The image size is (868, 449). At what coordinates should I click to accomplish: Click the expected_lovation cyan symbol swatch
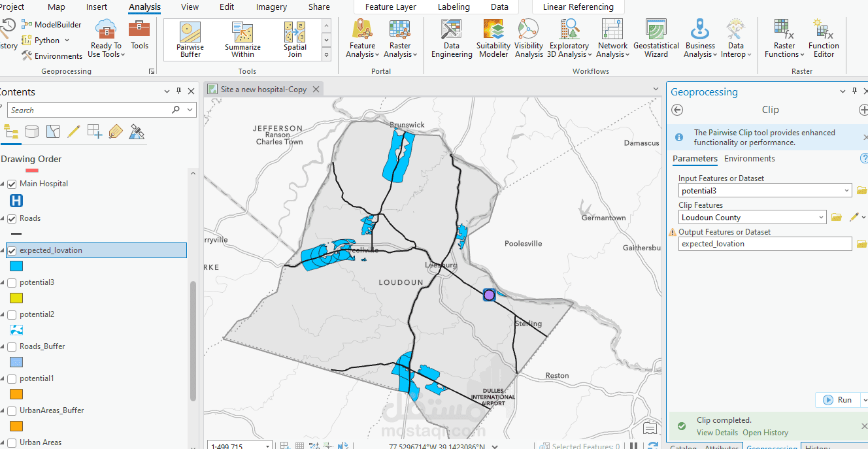pyautogui.click(x=16, y=266)
